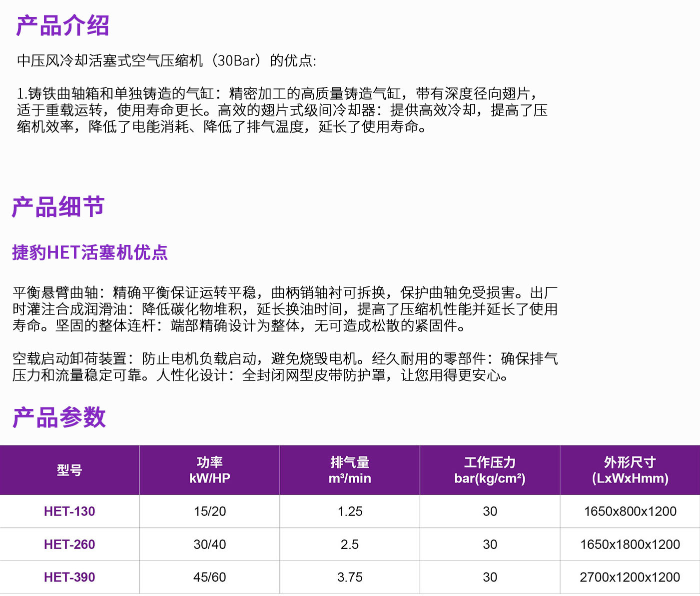Image resolution: width=700 pixels, height=596 pixels.
Task: Select the 功率 kW/HP column header
Action: (210, 470)
